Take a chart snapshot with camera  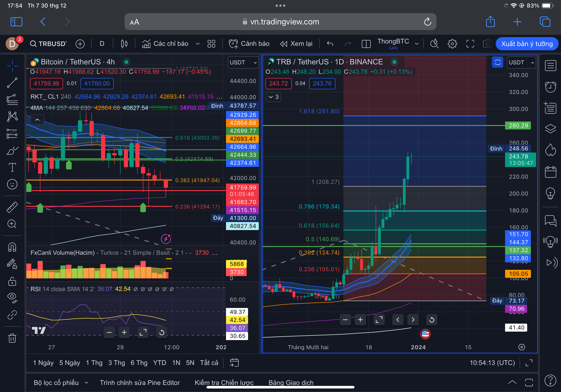[x=488, y=44]
